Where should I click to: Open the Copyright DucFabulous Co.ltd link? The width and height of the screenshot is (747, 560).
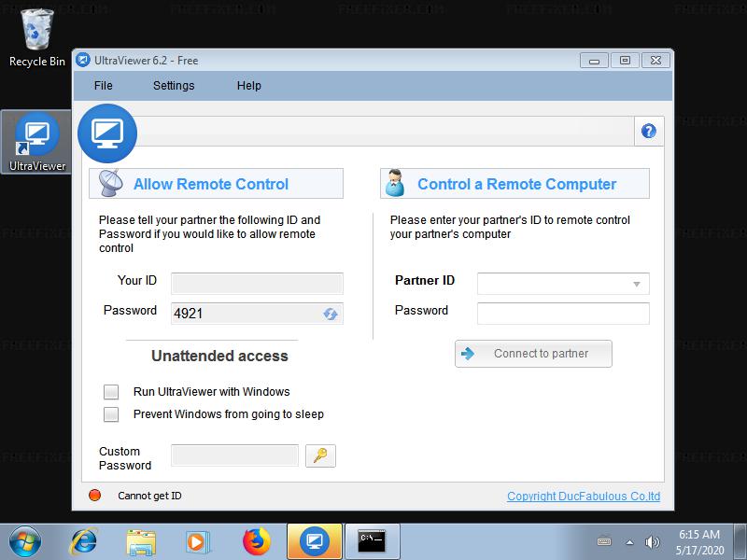tap(584, 497)
